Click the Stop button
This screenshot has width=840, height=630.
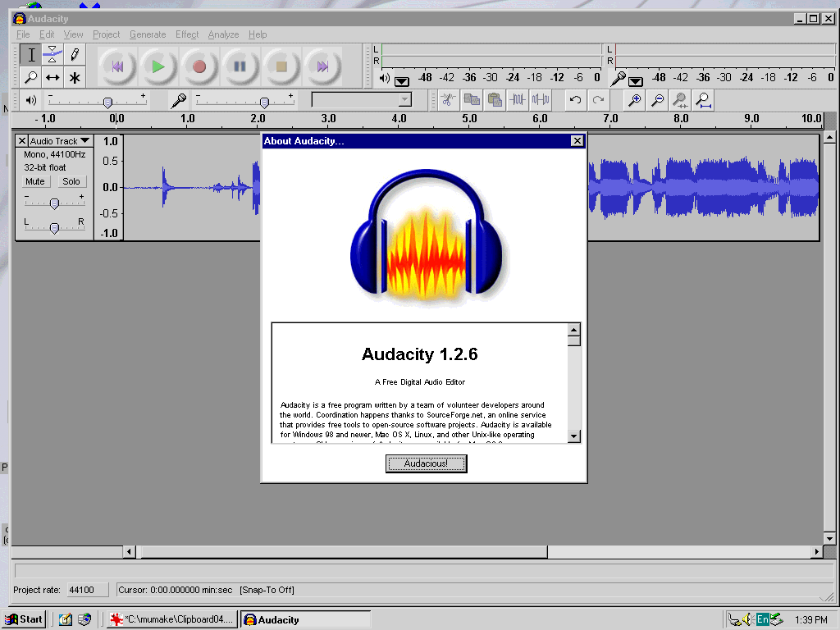tap(281, 66)
